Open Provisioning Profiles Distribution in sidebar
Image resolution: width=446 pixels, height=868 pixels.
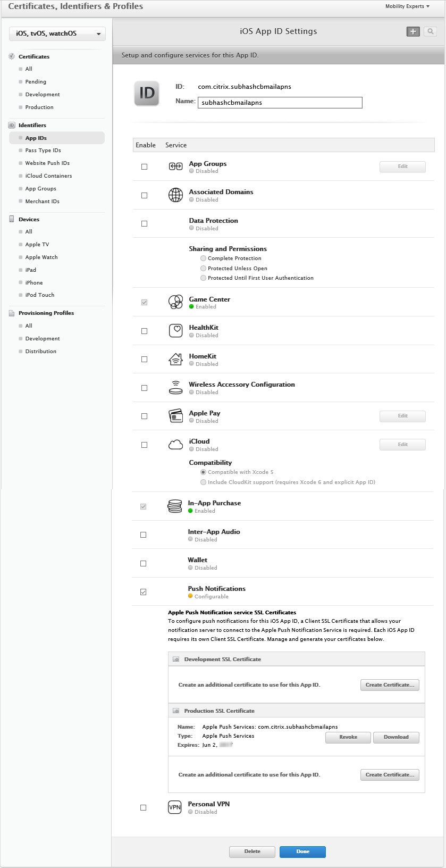click(40, 352)
